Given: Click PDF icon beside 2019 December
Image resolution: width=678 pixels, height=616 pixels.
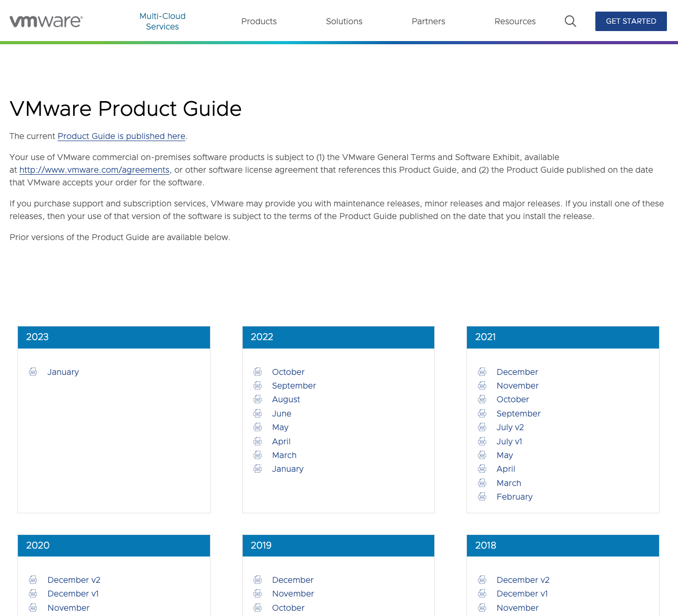Looking at the screenshot, I should 257,580.
